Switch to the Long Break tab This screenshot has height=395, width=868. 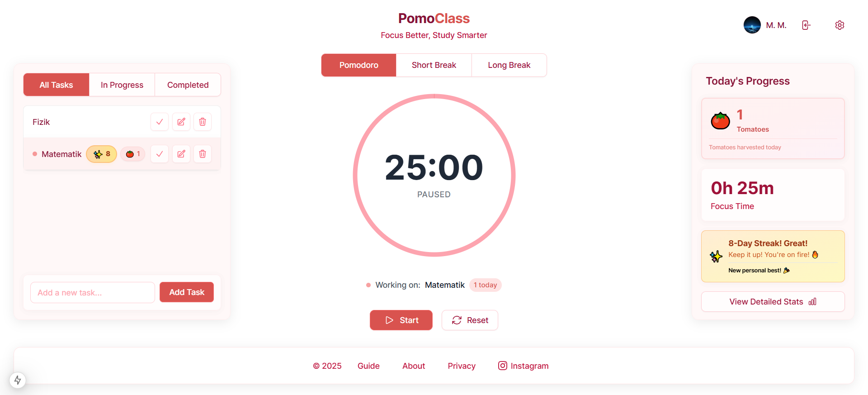(x=509, y=65)
